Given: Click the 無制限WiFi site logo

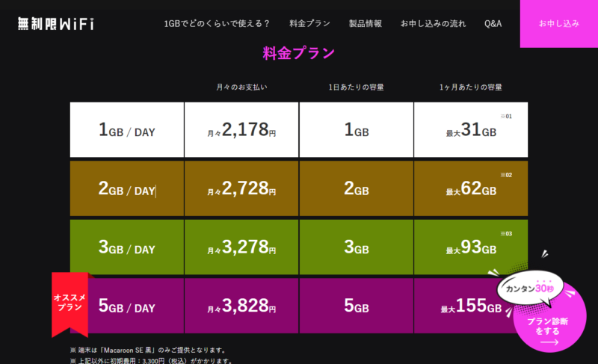Looking at the screenshot, I should pyautogui.click(x=55, y=24).
